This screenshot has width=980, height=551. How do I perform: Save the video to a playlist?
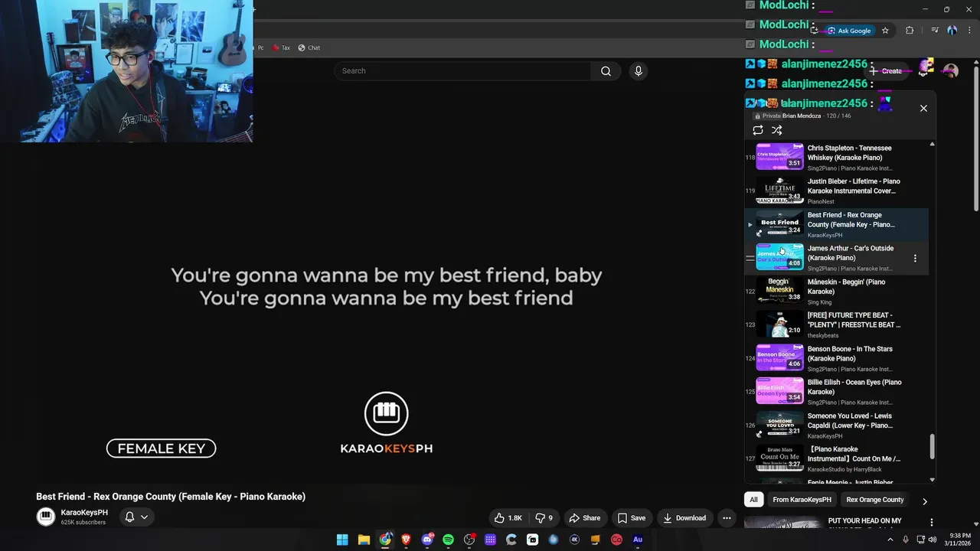click(x=632, y=518)
